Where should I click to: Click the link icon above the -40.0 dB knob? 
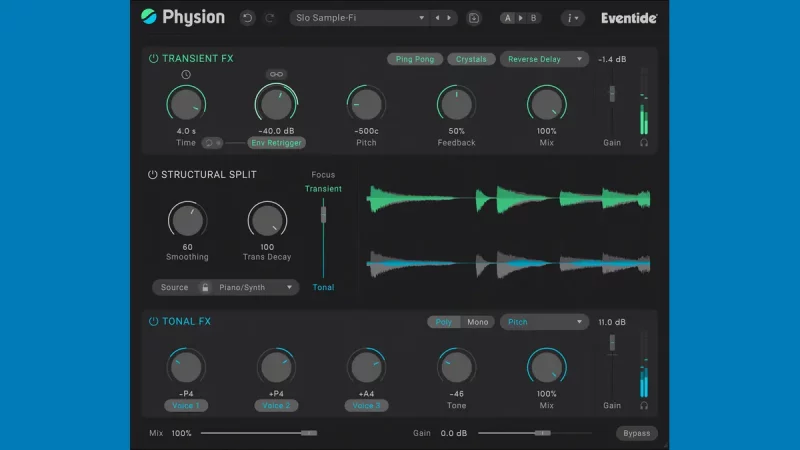[275, 75]
